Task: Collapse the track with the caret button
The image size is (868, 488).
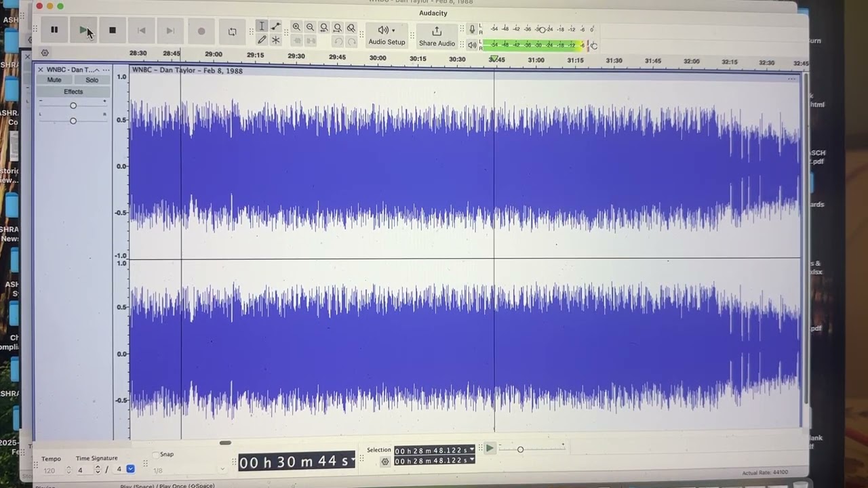Action: (97, 70)
